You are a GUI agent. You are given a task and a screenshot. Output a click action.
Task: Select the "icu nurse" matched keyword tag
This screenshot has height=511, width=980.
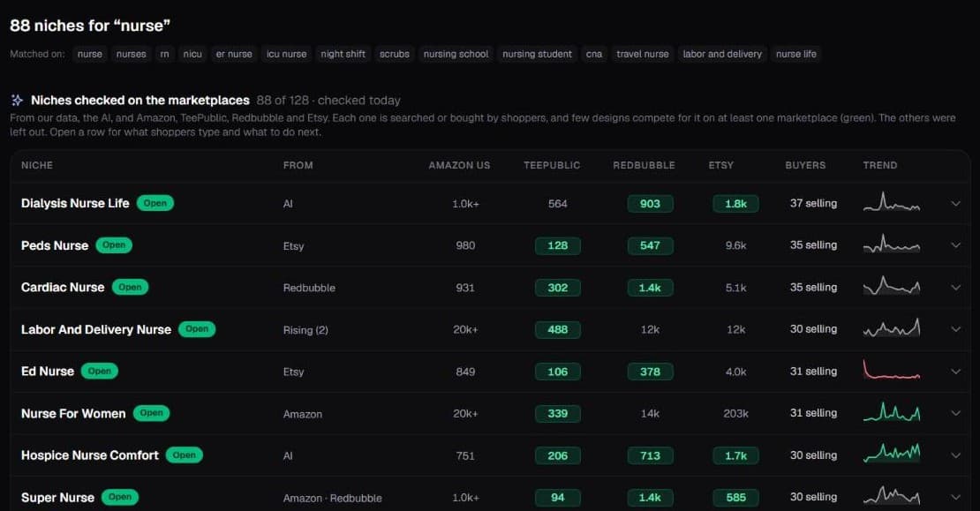coord(286,55)
